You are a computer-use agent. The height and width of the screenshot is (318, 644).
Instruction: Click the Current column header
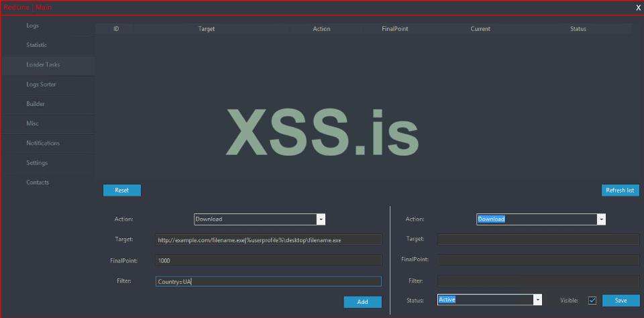tap(480, 29)
